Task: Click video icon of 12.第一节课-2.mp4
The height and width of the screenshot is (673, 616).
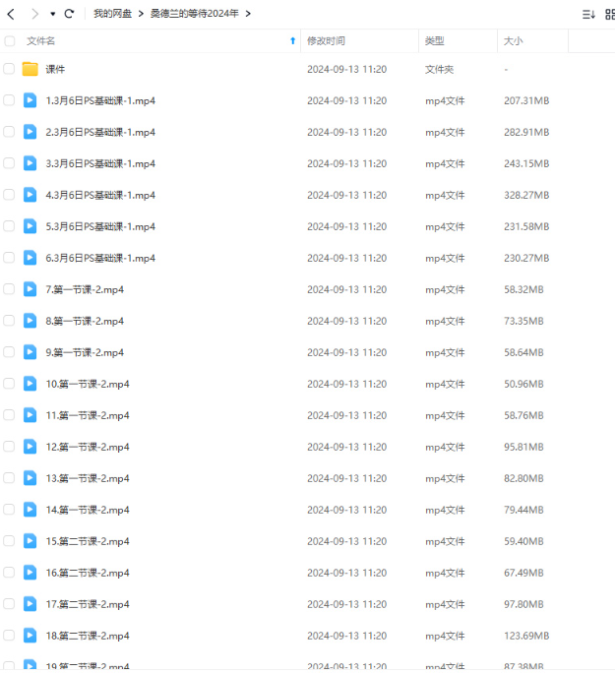Action: coord(30,447)
